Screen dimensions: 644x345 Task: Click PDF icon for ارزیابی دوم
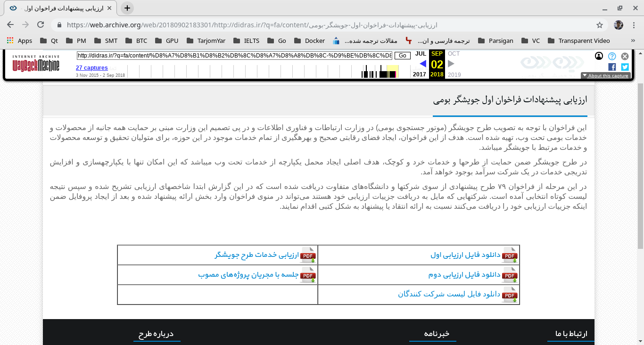[x=510, y=275]
